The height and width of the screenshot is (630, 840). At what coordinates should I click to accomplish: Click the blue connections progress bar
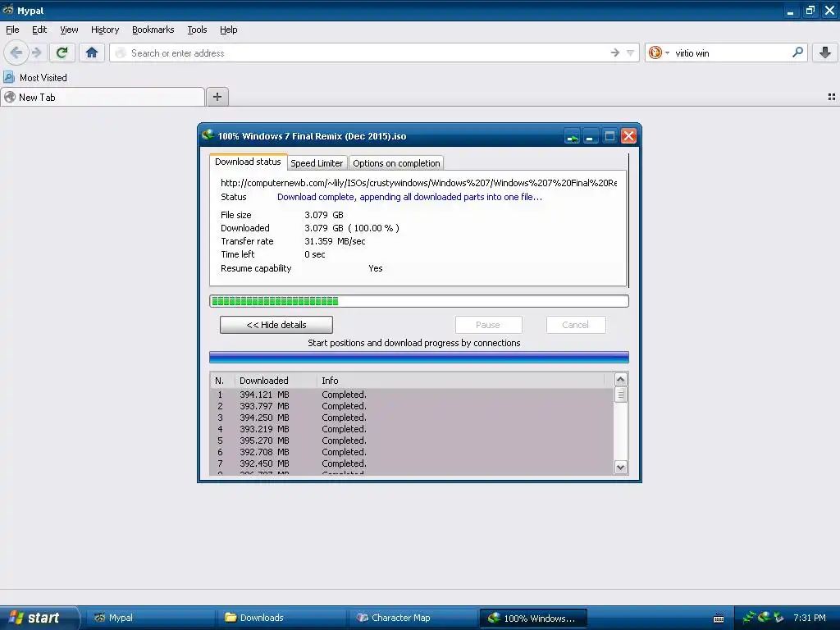pyautogui.click(x=419, y=358)
